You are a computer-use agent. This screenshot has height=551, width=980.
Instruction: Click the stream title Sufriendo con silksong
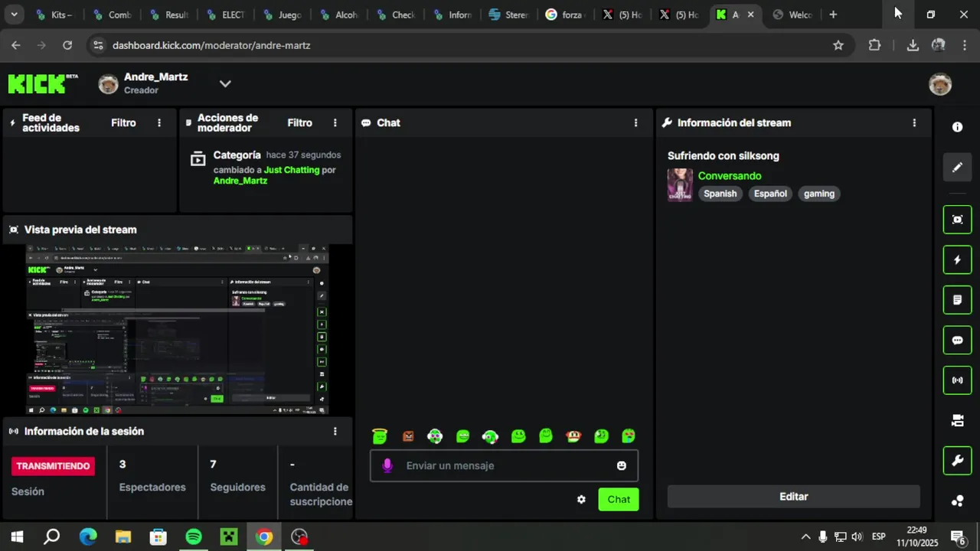coord(724,156)
